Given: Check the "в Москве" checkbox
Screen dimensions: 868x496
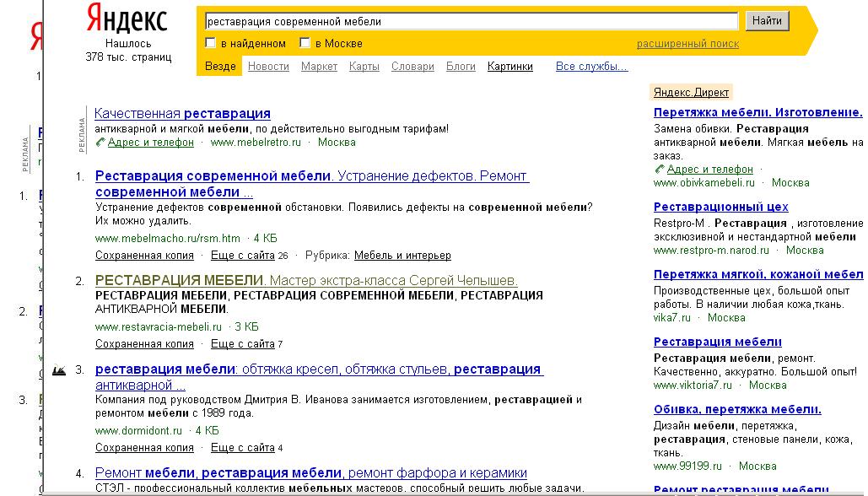Looking at the screenshot, I should coord(305,41).
